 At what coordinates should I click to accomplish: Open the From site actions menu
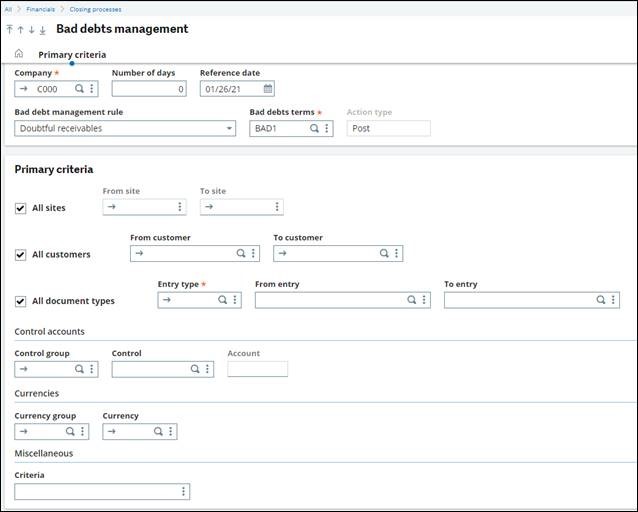tap(180, 207)
